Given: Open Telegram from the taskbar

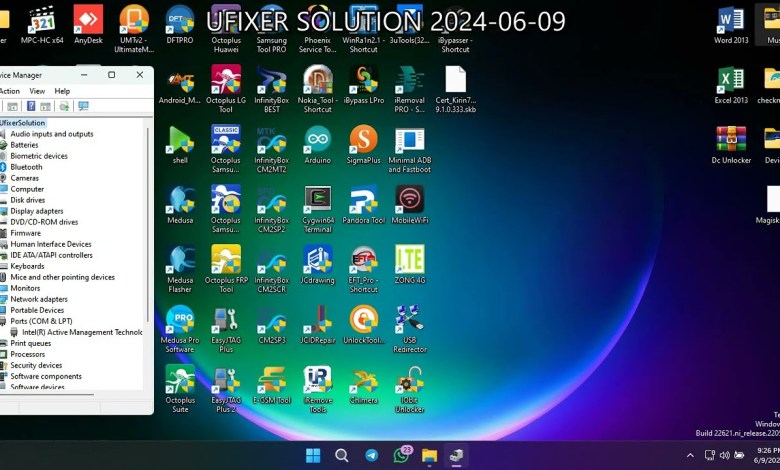Looking at the screenshot, I should coord(371,456).
